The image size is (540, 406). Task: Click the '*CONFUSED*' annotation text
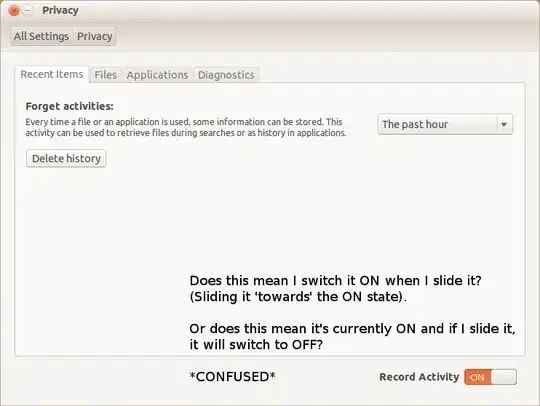232,376
